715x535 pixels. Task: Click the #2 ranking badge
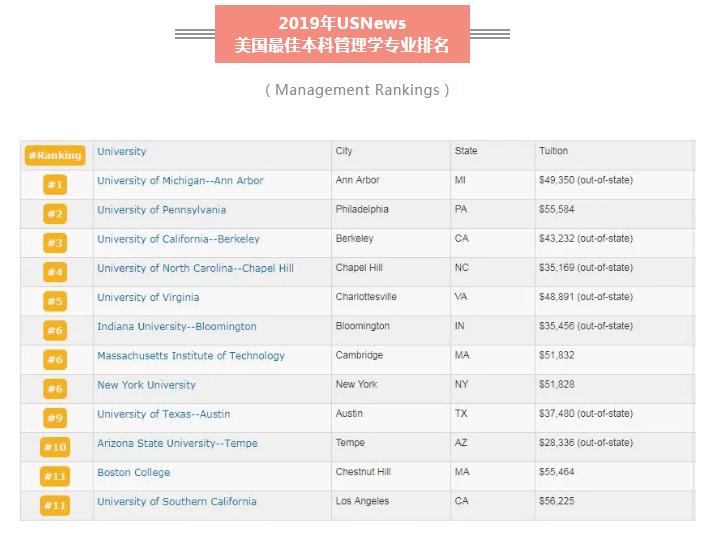(55, 214)
